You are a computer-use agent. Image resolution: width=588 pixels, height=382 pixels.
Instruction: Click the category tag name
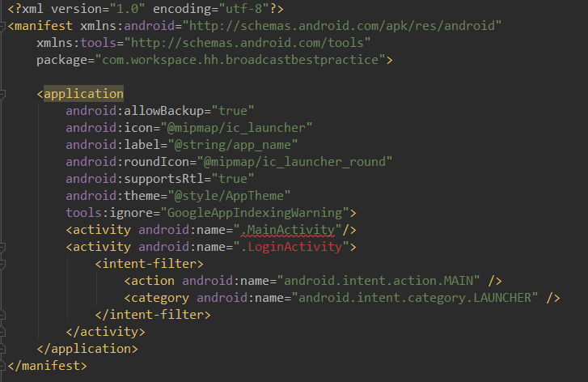point(160,298)
